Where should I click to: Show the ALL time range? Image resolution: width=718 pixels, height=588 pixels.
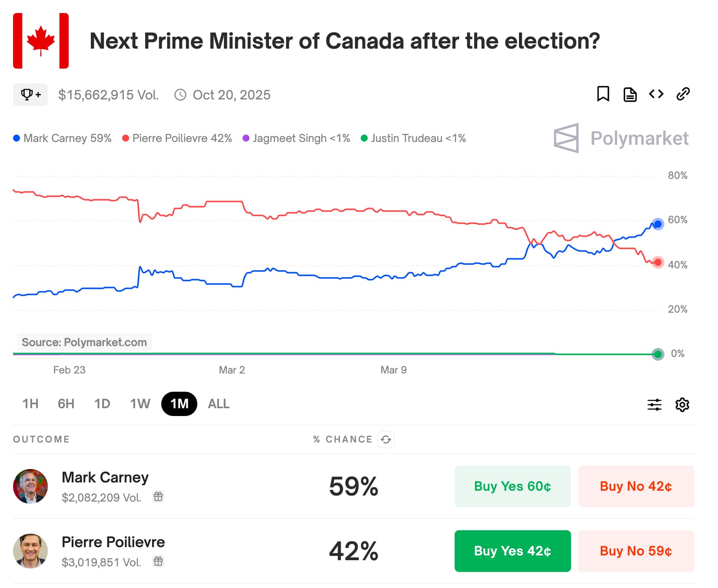coord(219,404)
